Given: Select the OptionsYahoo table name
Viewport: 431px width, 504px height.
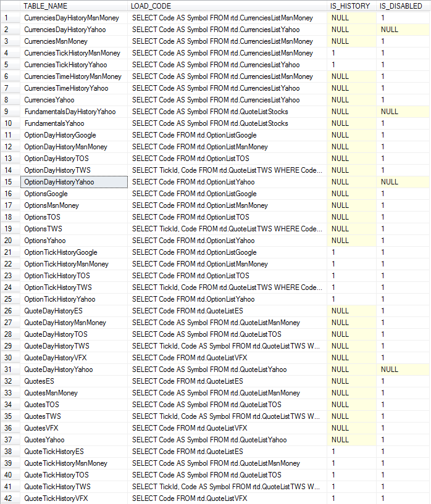Looking at the screenshot, I should pos(74,241).
